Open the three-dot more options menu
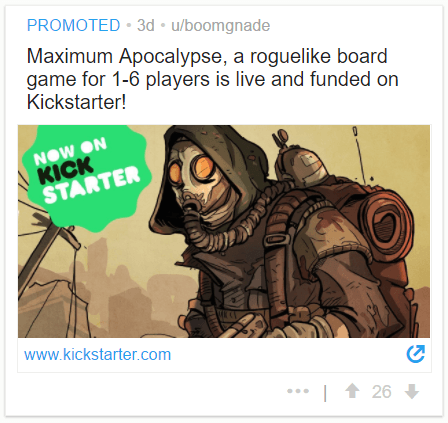 pos(298,391)
